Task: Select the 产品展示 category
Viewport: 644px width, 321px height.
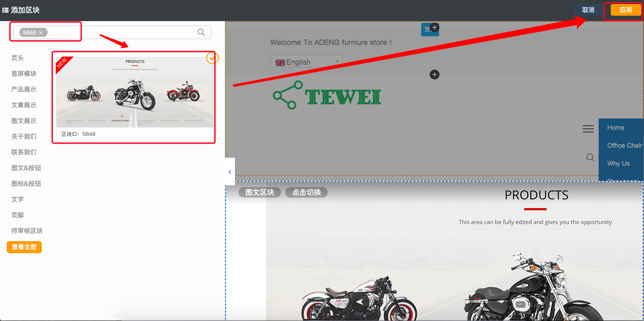Action: coord(24,89)
